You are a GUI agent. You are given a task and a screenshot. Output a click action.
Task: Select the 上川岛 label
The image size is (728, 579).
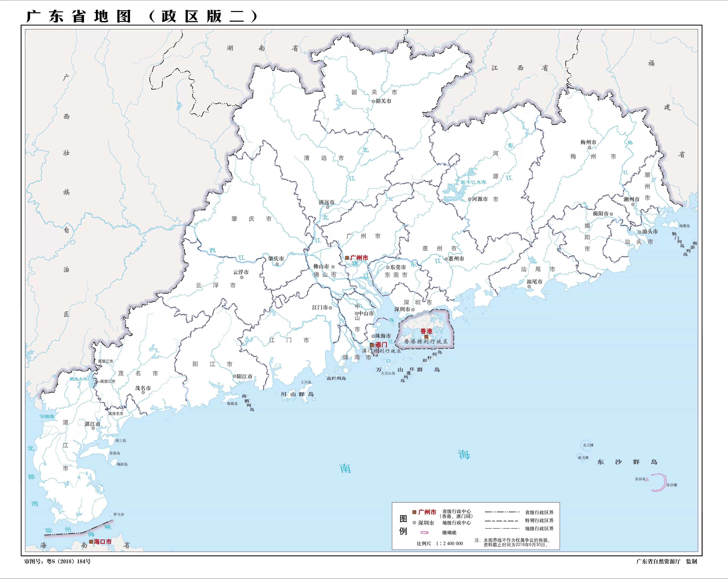pyautogui.click(x=306, y=382)
